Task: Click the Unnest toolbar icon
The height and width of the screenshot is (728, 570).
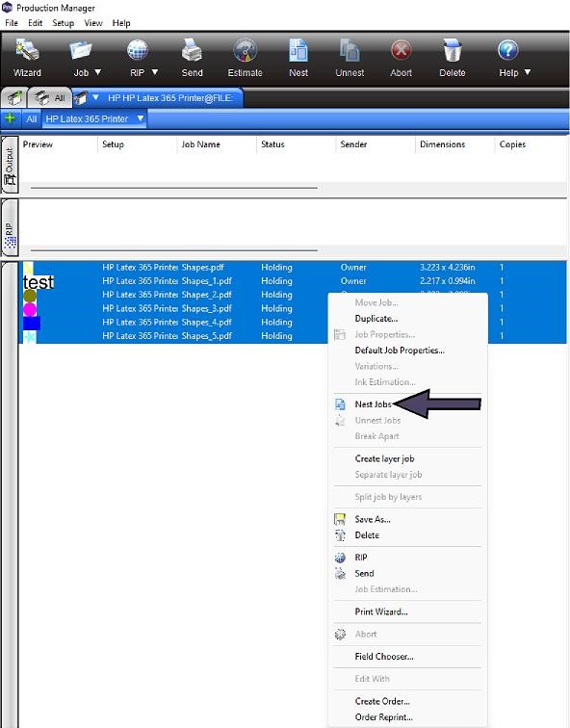Action: (x=350, y=50)
